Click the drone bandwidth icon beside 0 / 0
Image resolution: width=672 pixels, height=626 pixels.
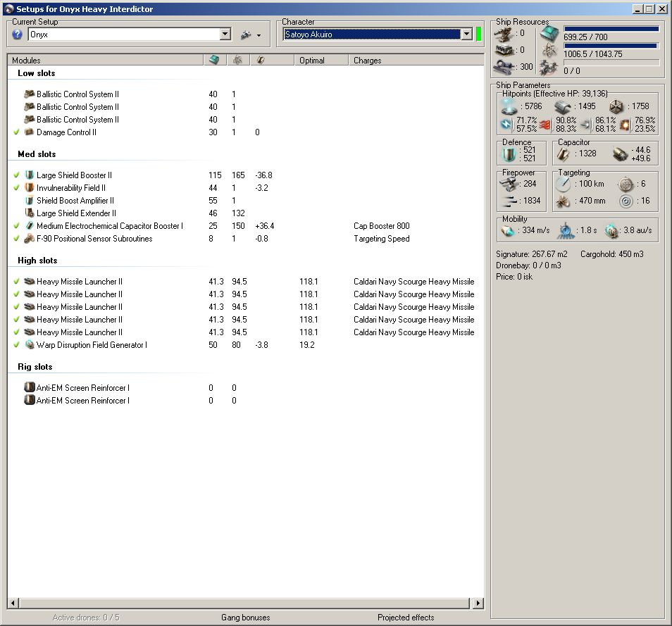click(549, 68)
